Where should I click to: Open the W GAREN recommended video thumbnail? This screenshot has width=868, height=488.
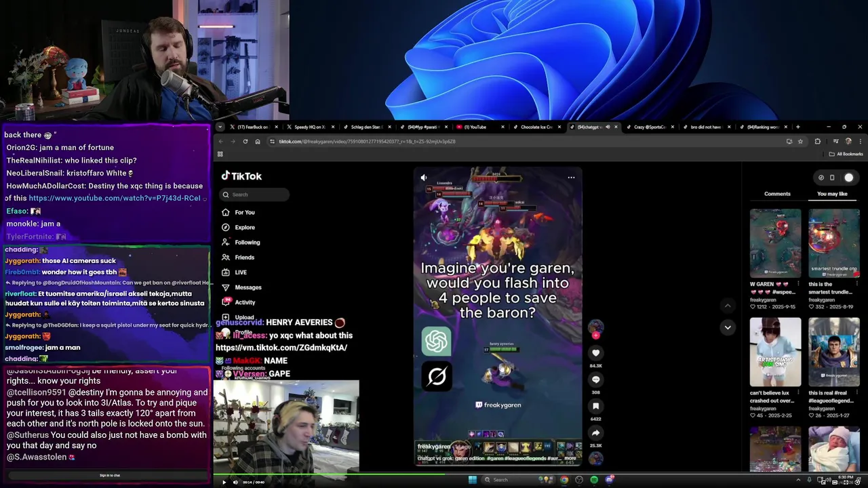pos(775,243)
